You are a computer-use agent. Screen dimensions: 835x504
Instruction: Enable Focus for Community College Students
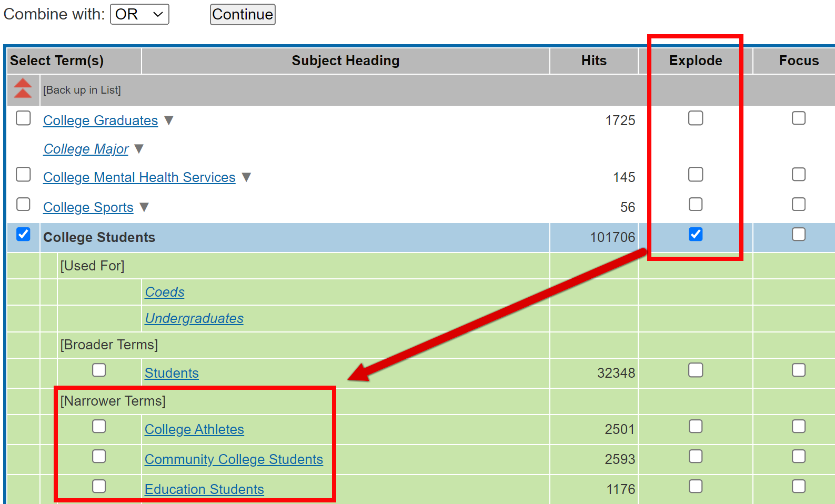pyautogui.click(x=799, y=456)
